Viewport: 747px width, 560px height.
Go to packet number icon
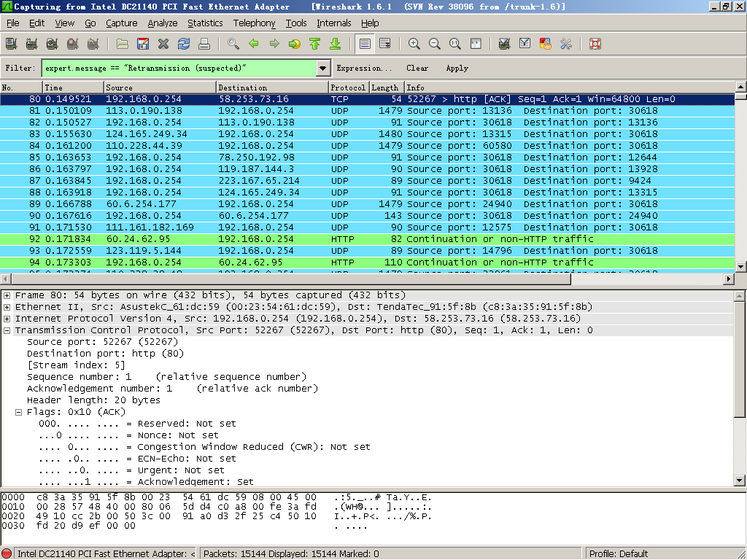[295, 44]
